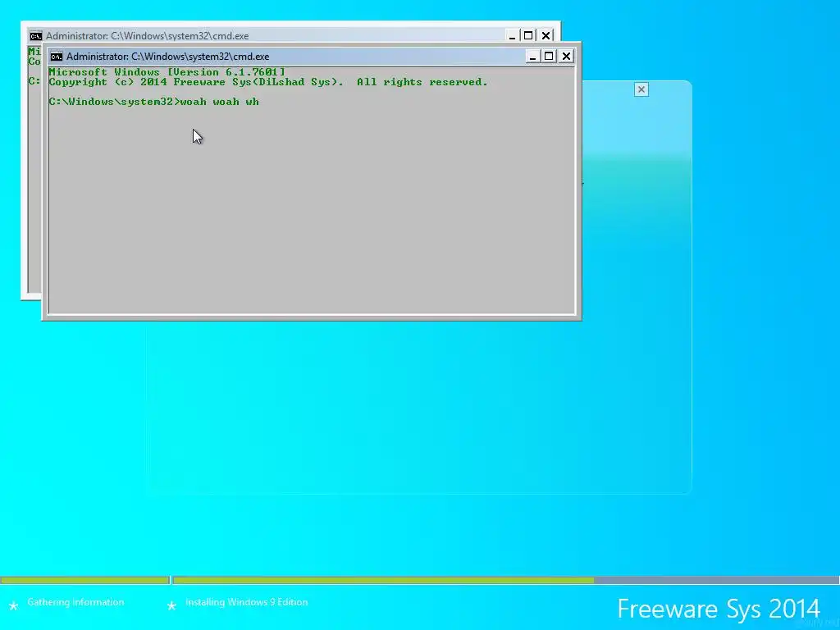This screenshot has height=630, width=840.
Task: Click the 'Gathering information' step label
Action: pos(75,602)
